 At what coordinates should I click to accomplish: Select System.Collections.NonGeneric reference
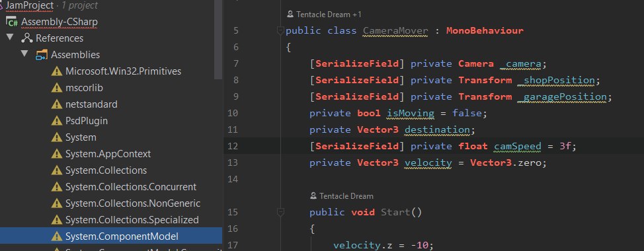[133, 203]
